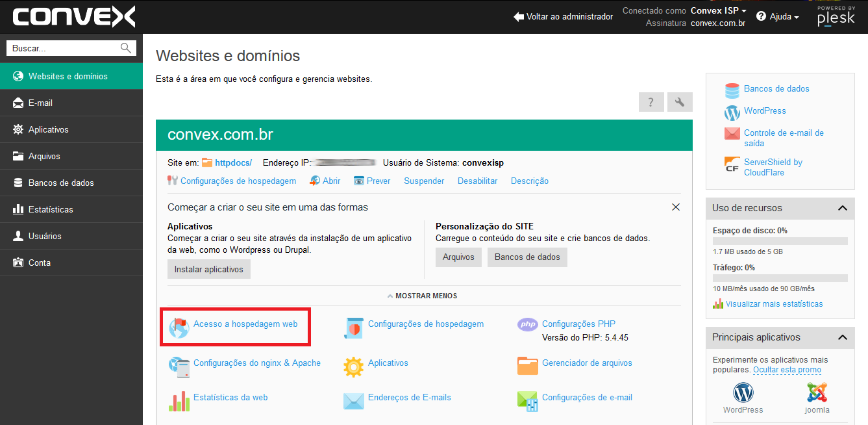Click the Suspender link
This screenshot has width=868, height=425.
click(x=424, y=181)
